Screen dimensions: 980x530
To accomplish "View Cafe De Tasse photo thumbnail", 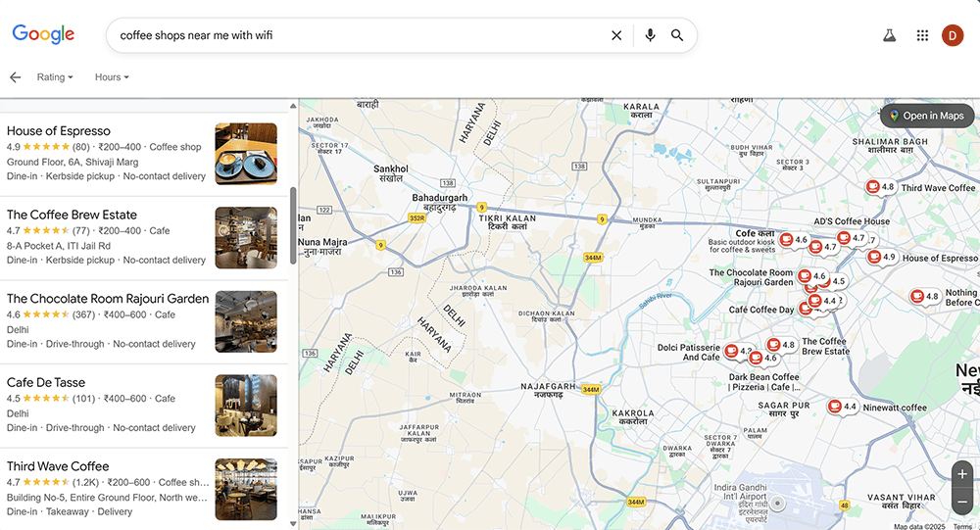I will pos(246,406).
